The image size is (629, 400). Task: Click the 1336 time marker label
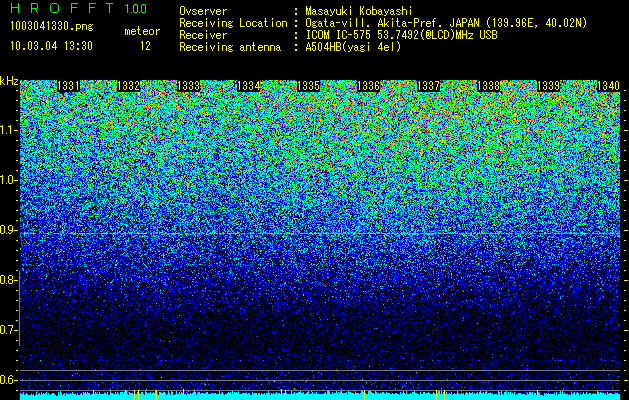click(368, 86)
